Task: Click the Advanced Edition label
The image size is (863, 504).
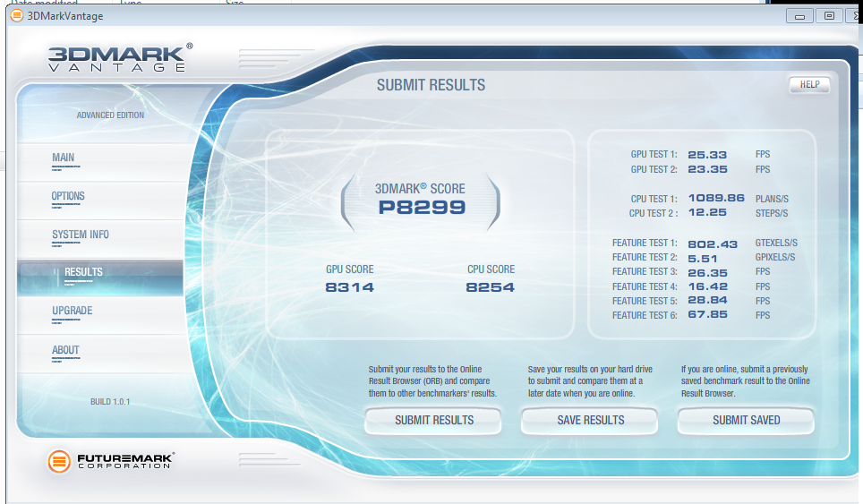Action: point(110,115)
